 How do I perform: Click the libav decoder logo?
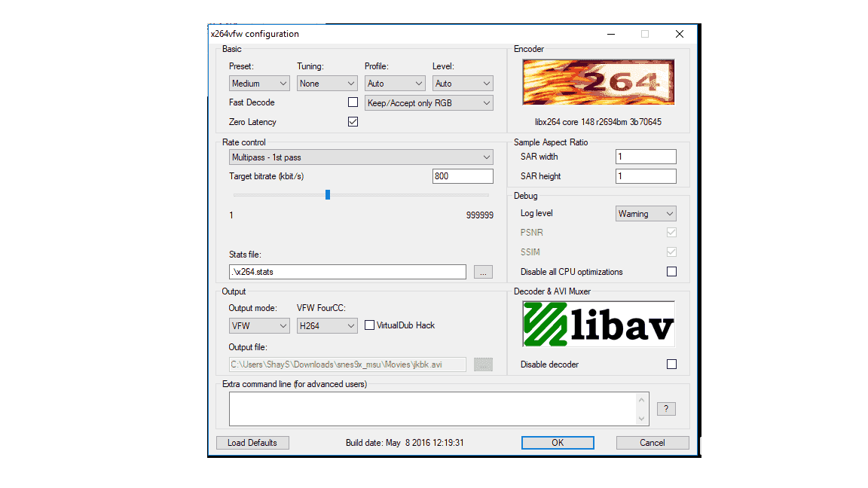click(598, 325)
